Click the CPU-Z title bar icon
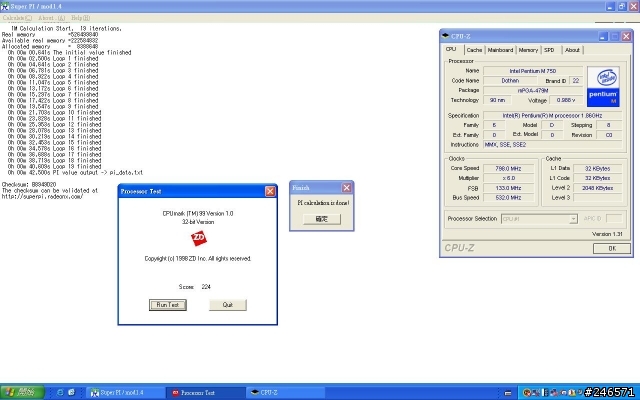This screenshot has width=640, height=400. [448, 35]
